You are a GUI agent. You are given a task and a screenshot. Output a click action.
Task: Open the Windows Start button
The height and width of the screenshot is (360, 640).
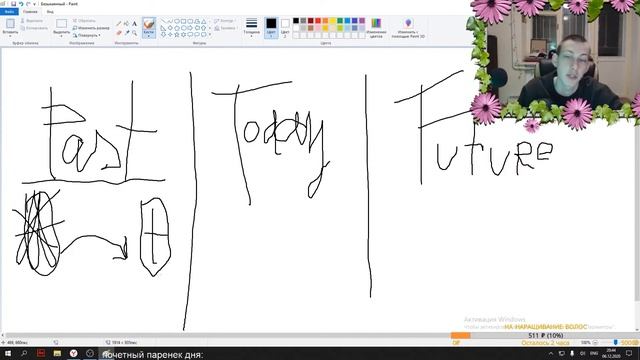click(x=8, y=353)
